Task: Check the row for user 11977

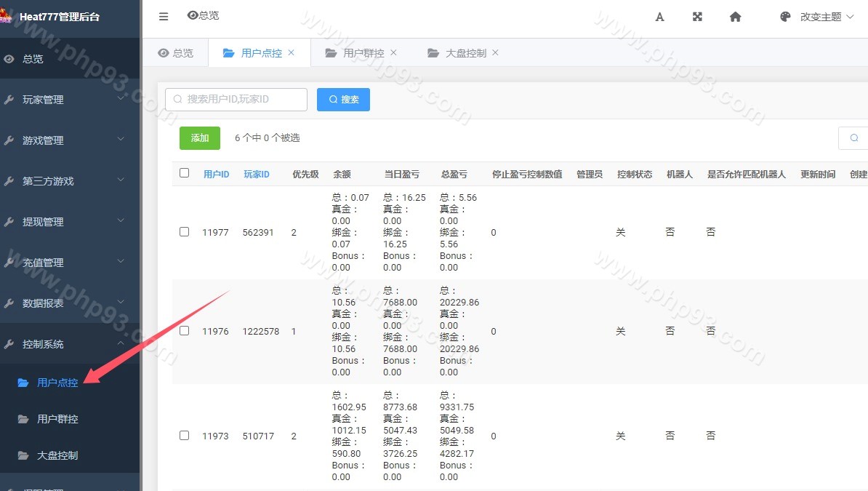Action: click(x=184, y=232)
